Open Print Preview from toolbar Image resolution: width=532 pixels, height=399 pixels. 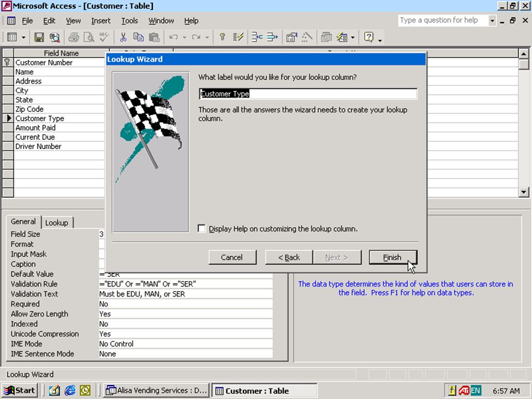pyautogui.click(x=89, y=37)
